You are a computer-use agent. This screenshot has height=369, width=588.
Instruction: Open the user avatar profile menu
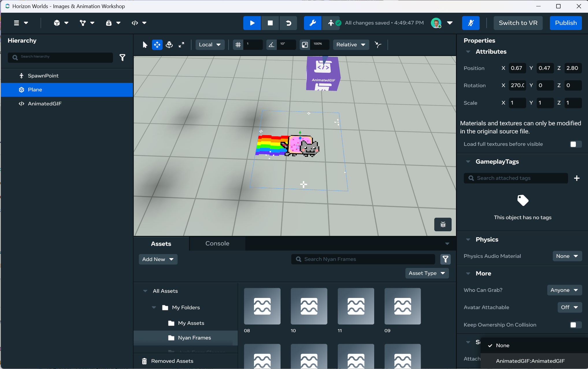[442, 23]
